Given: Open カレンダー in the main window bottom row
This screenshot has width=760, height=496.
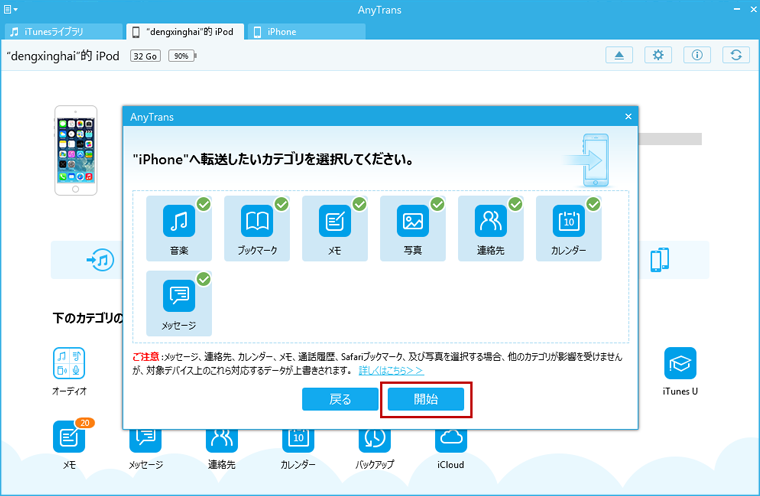Looking at the screenshot, I should pos(298,449).
